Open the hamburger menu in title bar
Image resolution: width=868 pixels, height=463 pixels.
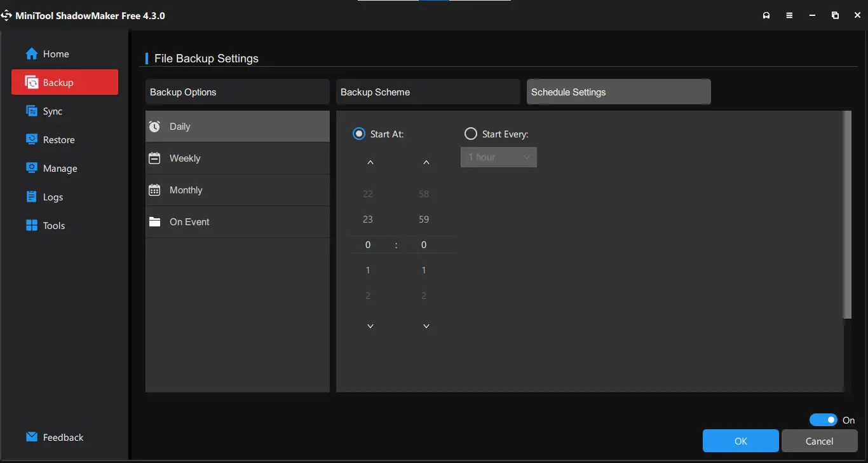tap(789, 15)
